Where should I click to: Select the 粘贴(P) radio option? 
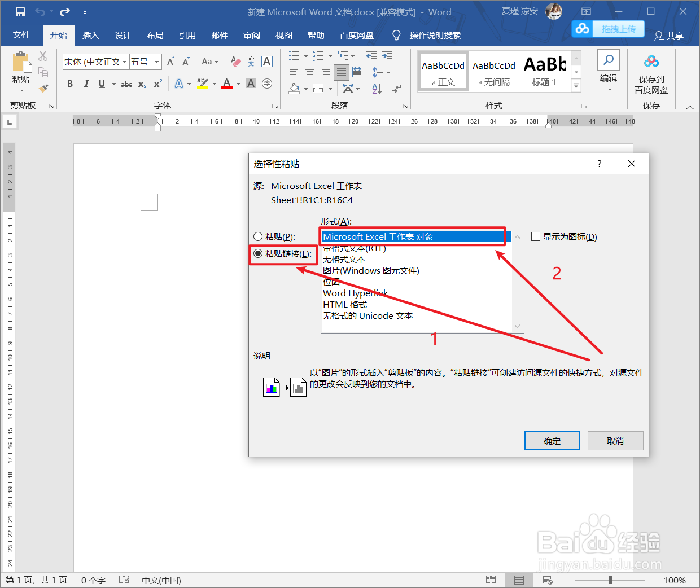(x=258, y=237)
